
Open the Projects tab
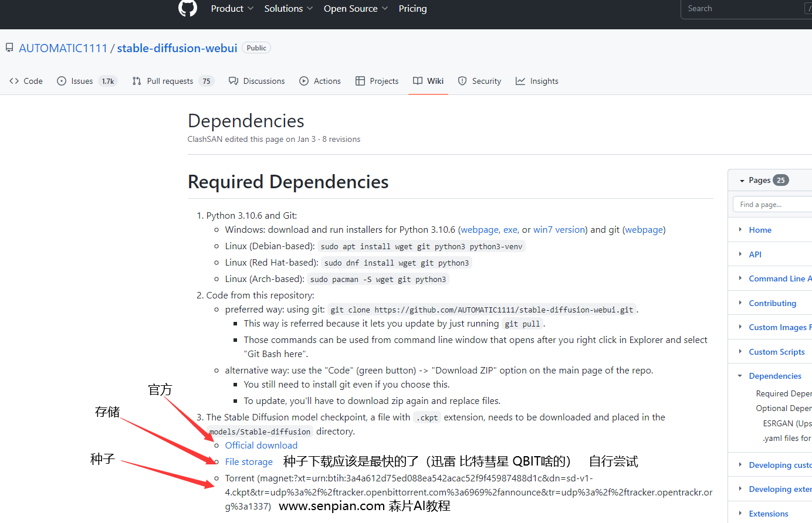click(x=377, y=81)
